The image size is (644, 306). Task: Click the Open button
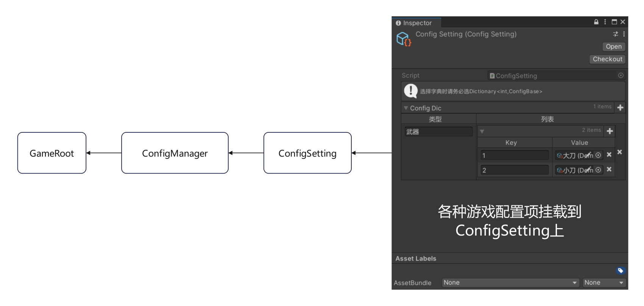point(613,47)
